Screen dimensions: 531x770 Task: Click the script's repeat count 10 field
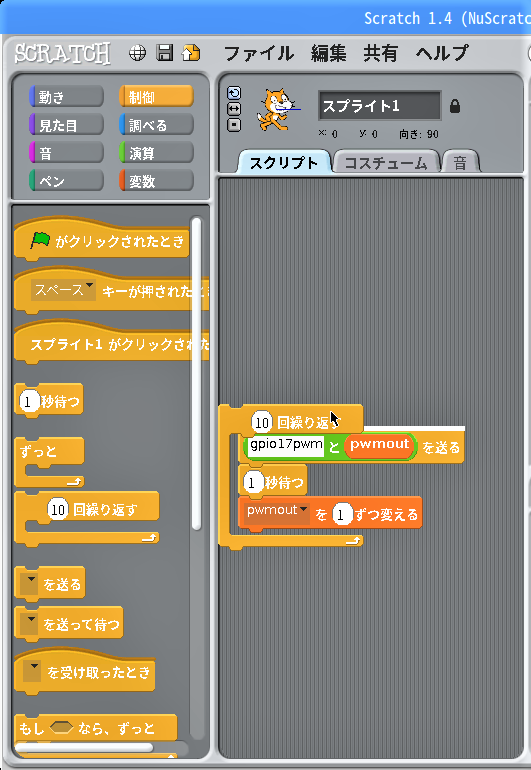tap(262, 422)
